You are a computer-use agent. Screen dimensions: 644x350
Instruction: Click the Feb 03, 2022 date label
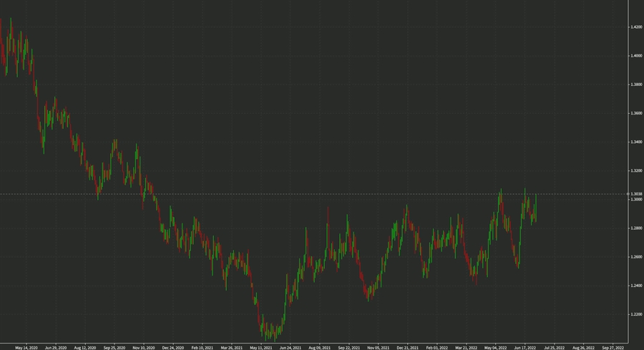click(x=437, y=348)
